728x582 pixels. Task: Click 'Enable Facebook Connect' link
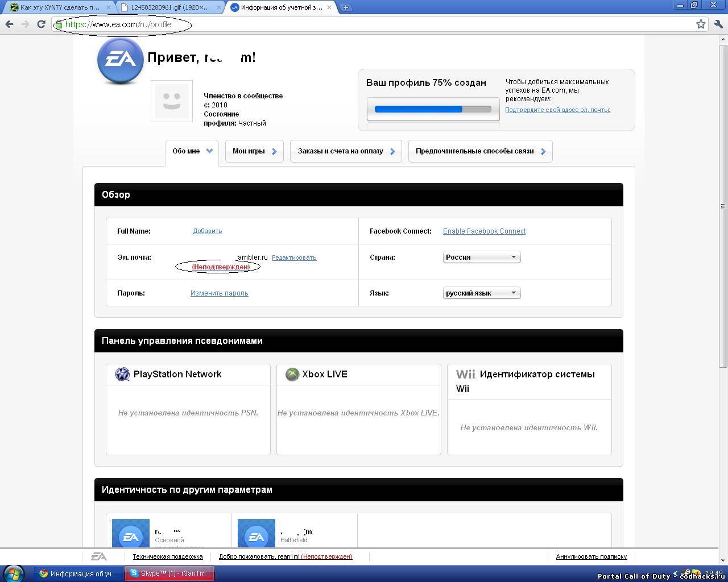coord(484,231)
